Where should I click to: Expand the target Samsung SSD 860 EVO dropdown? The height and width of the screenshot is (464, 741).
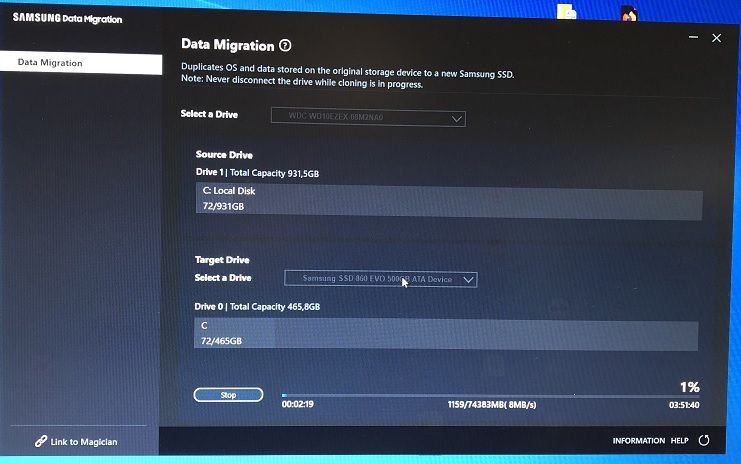tap(380, 279)
